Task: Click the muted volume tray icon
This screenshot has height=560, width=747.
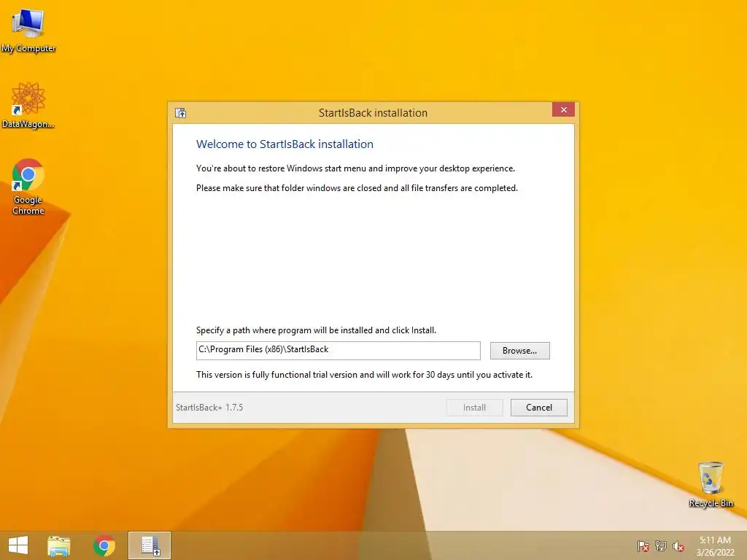Action: point(678,546)
